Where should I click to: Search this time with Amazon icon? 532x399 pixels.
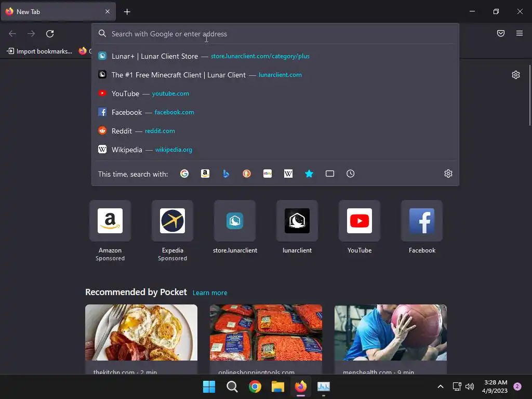pos(205,174)
